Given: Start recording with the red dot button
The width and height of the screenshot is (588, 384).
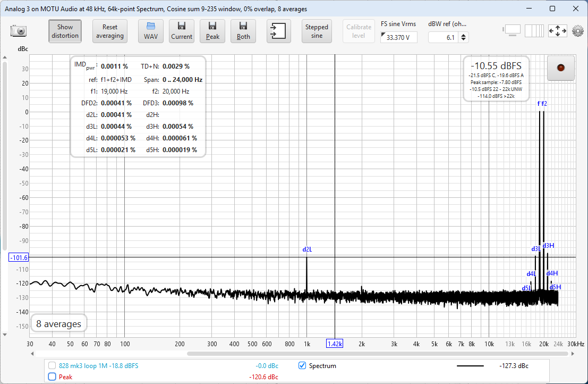Looking at the screenshot, I should coord(560,68).
